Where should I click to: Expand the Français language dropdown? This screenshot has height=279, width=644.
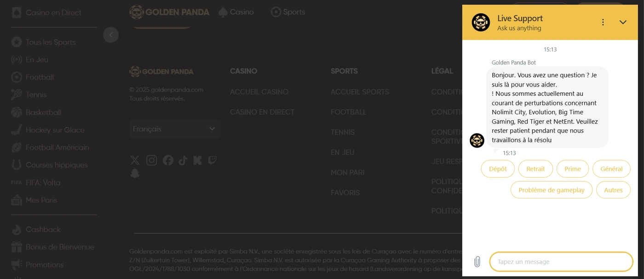point(174,129)
